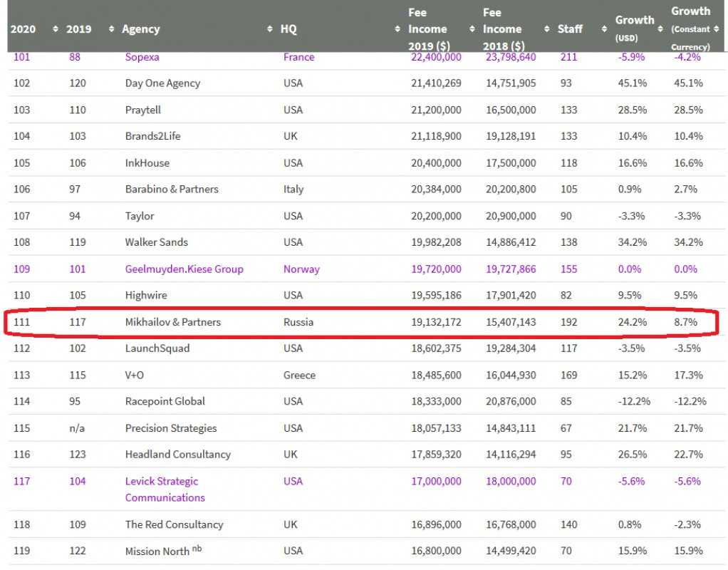Select the Walker Sands agency name
Image resolution: width=728 pixels, height=570 pixels.
[x=157, y=242]
